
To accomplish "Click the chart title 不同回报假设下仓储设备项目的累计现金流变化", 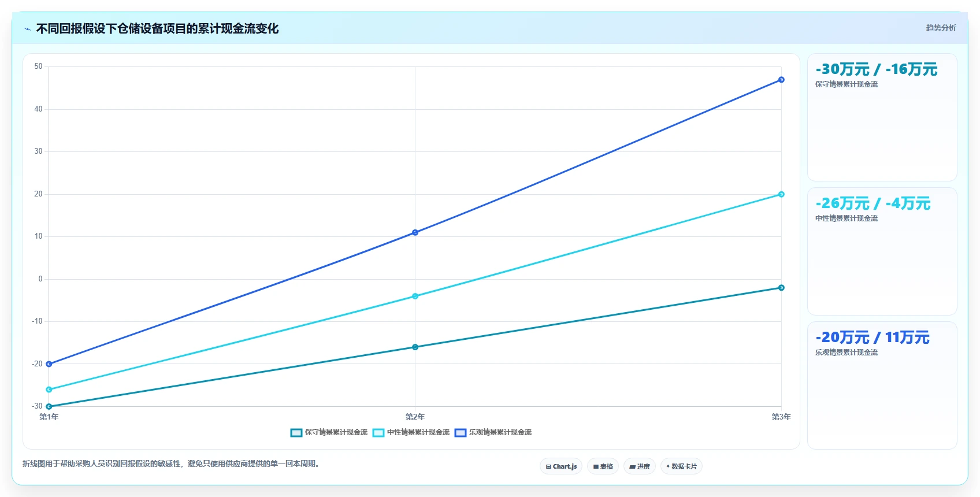I will click(x=157, y=29).
